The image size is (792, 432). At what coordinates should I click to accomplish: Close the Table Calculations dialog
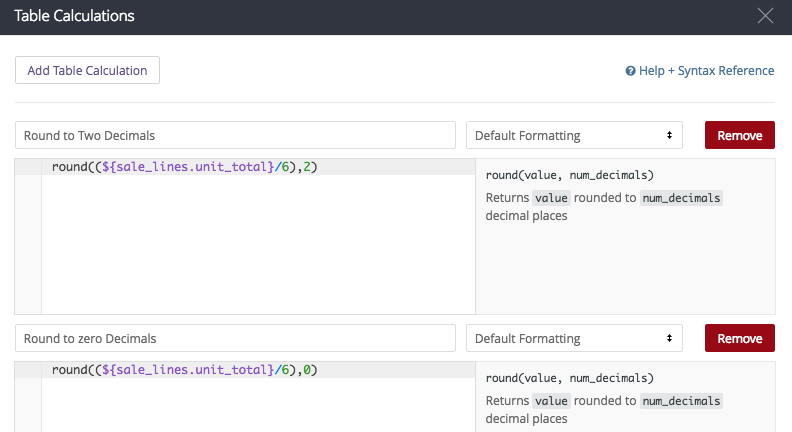(x=765, y=16)
